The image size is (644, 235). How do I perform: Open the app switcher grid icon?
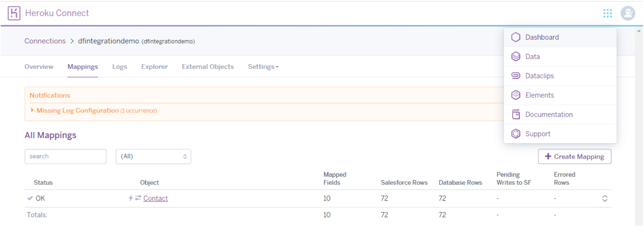point(607,13)
